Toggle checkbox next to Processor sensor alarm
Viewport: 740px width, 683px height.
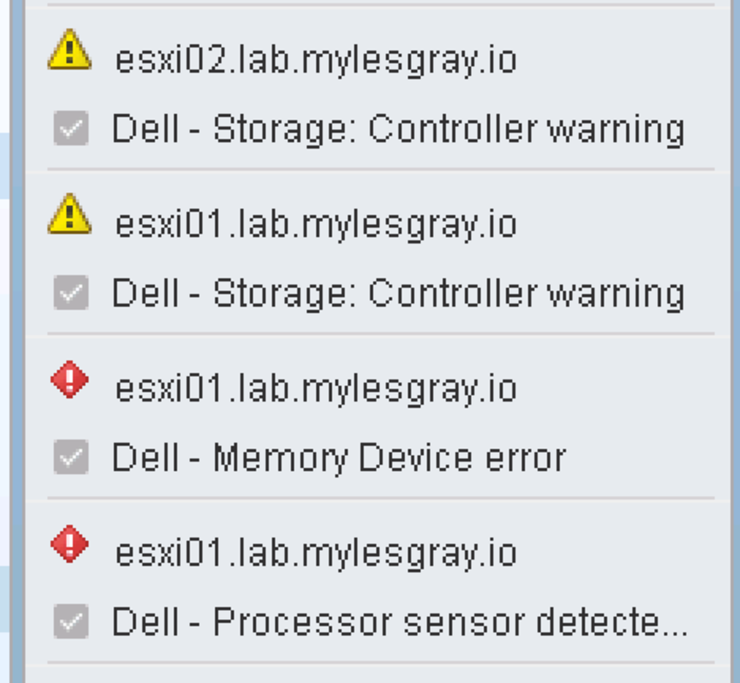tap(71, 621)
